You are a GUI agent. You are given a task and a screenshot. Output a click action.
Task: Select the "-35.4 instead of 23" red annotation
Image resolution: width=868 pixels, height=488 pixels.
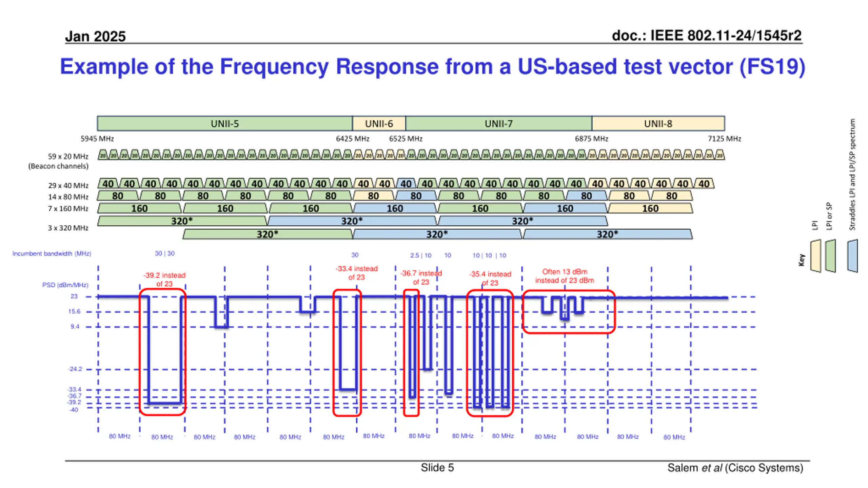[x=490, y=279]
